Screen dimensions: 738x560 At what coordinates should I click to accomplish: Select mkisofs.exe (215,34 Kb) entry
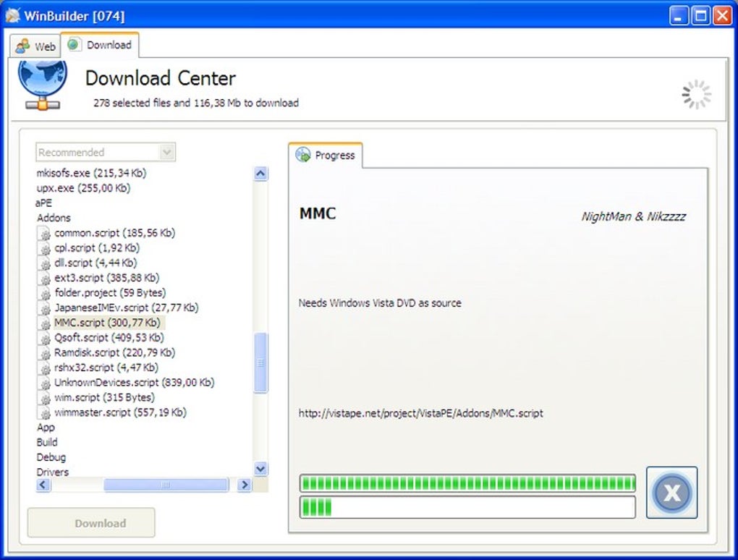[91, 173]
